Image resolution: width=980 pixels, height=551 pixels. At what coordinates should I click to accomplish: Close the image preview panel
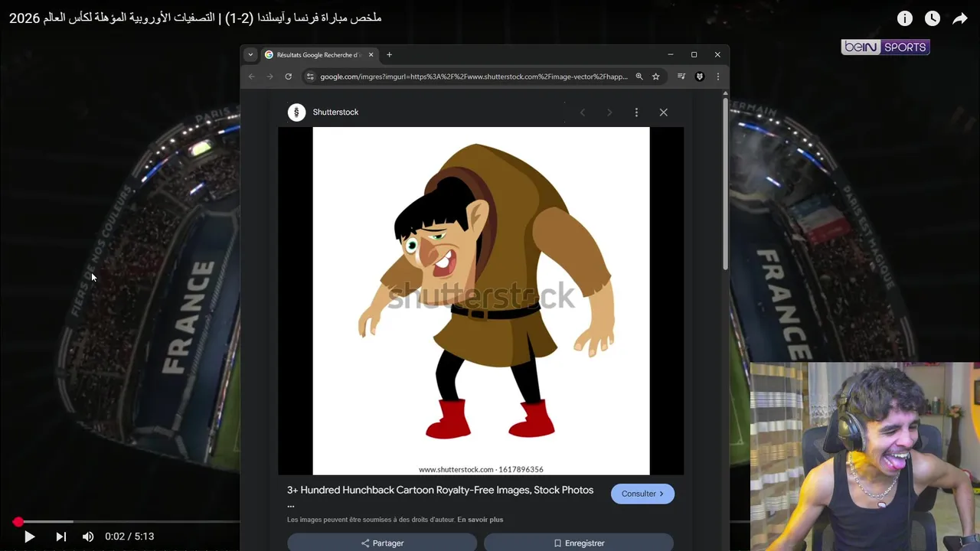(664, 112)
